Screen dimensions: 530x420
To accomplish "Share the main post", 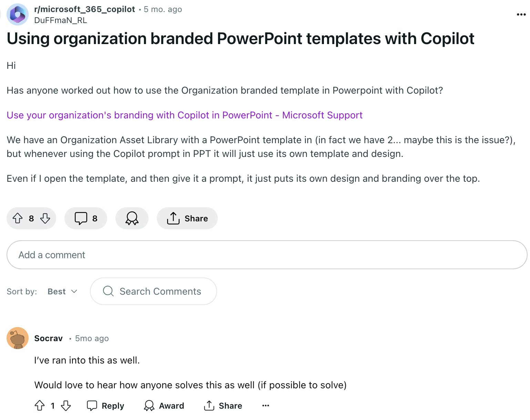I will [187, 218].
